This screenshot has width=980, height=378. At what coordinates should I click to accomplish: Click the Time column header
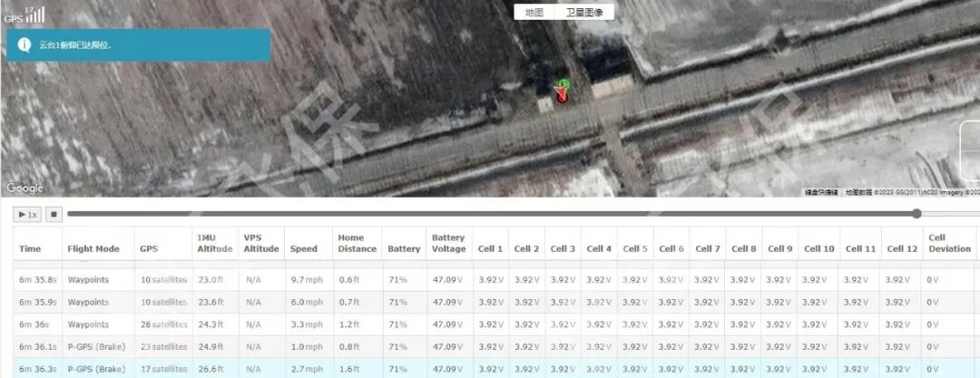coord(30,248)
